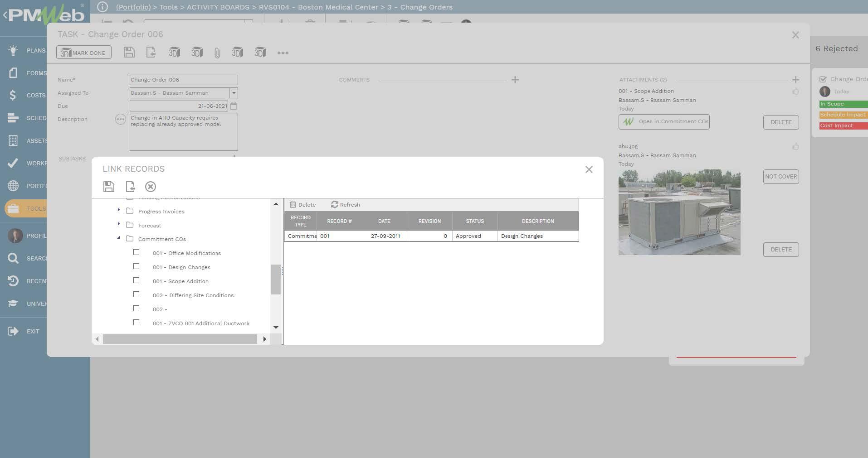Click the paperclip attachment icon

click(x=217, y=53)
